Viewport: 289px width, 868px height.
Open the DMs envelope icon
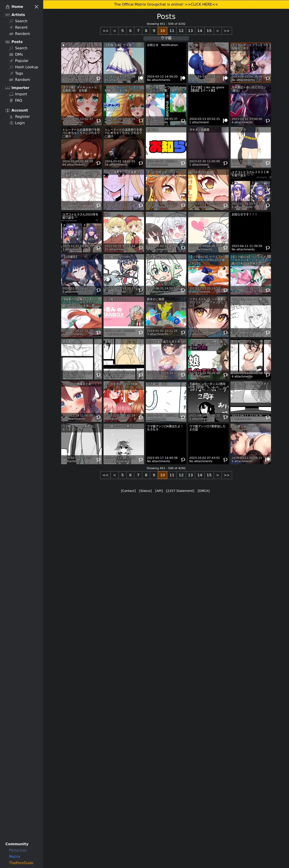point(11,55)
